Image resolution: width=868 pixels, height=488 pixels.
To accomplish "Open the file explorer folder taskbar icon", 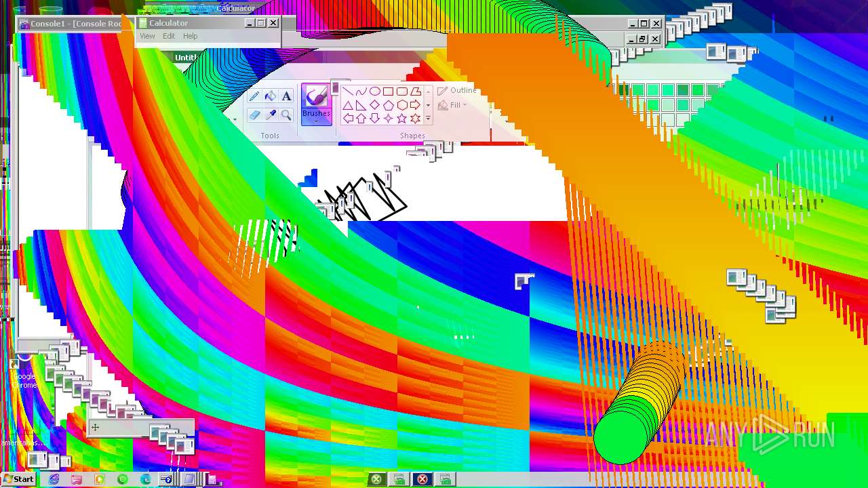I will (x=77, y=479).
